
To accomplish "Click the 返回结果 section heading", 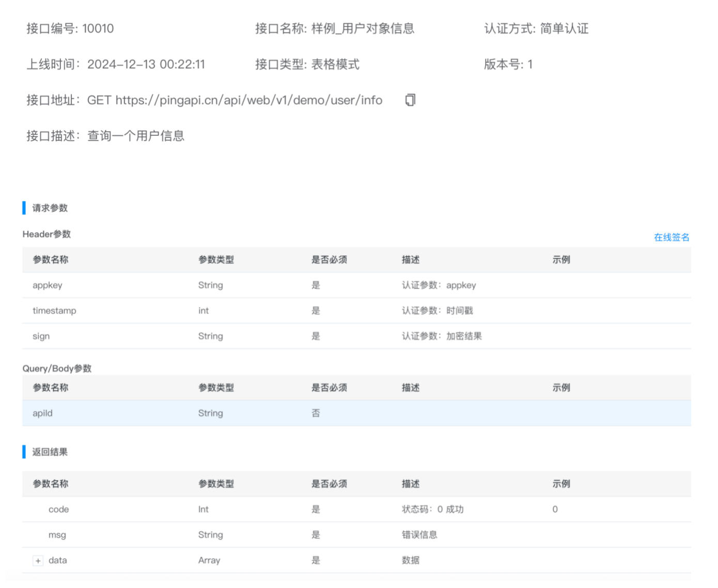I will point(50,452).
